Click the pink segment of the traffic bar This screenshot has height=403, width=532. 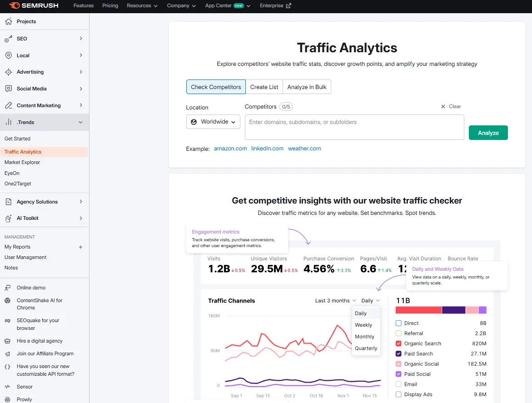tap(472, 310)
